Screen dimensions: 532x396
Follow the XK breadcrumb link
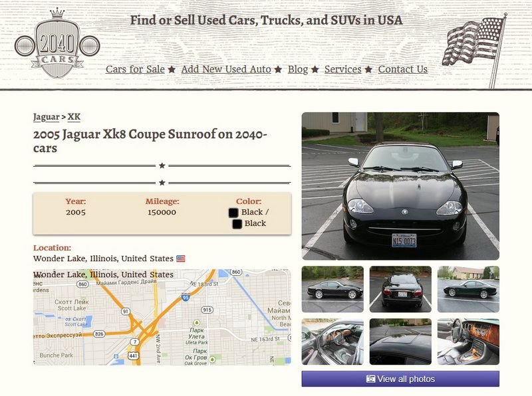(74, 117)
